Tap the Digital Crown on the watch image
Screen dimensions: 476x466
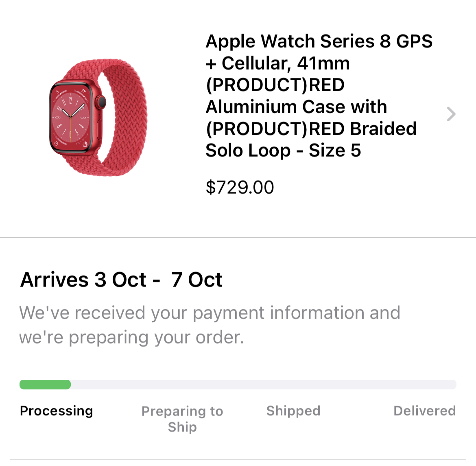(x=101, y=102)
